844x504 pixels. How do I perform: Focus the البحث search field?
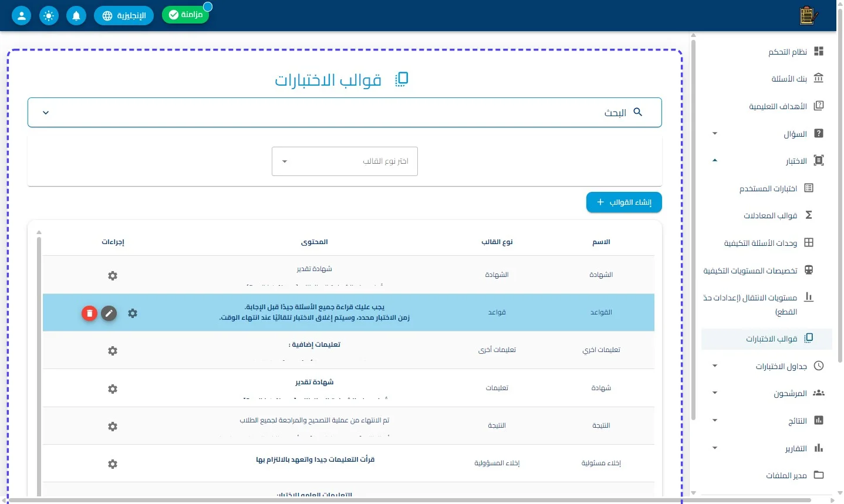345,113
